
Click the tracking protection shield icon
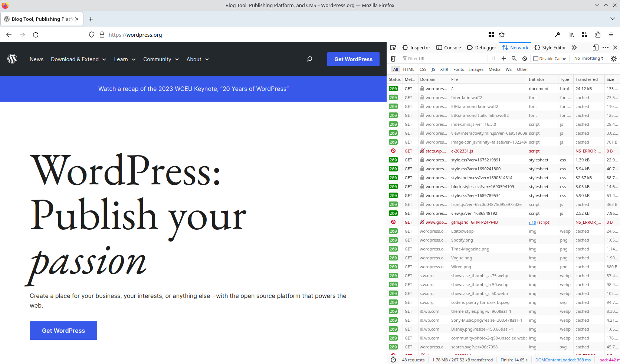92,35
